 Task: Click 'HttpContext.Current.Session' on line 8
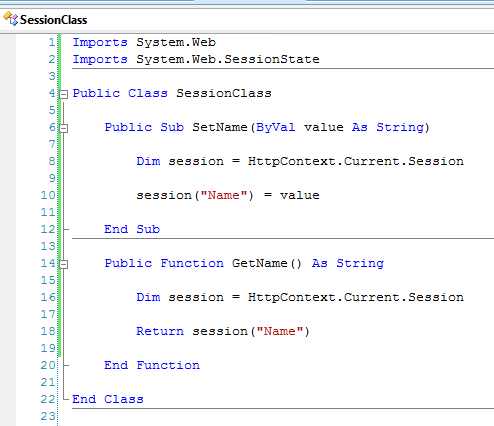click(x=356, y=161)
